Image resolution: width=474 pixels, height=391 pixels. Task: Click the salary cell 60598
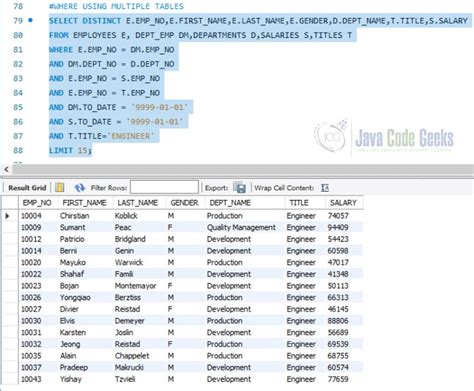pyautogui.click(x=338, y=251)
